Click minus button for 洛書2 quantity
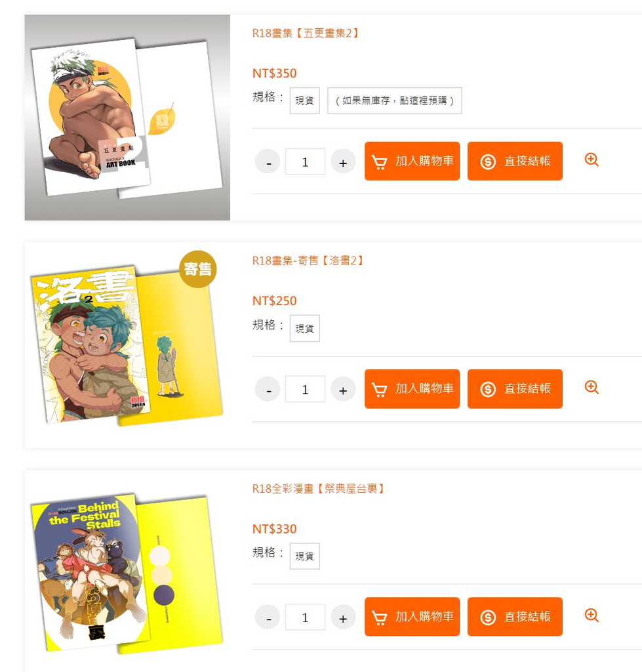Screen dimensions: 642x672 [x=268, y=389]
